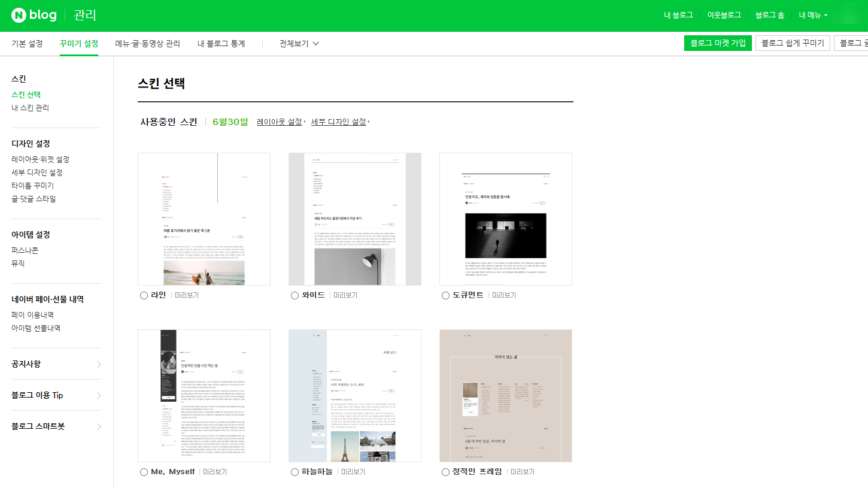Open 글·댓글 스타일 in sidebar
The height and width of the screenshot is (488, 868).
click(x=34, y=199)
